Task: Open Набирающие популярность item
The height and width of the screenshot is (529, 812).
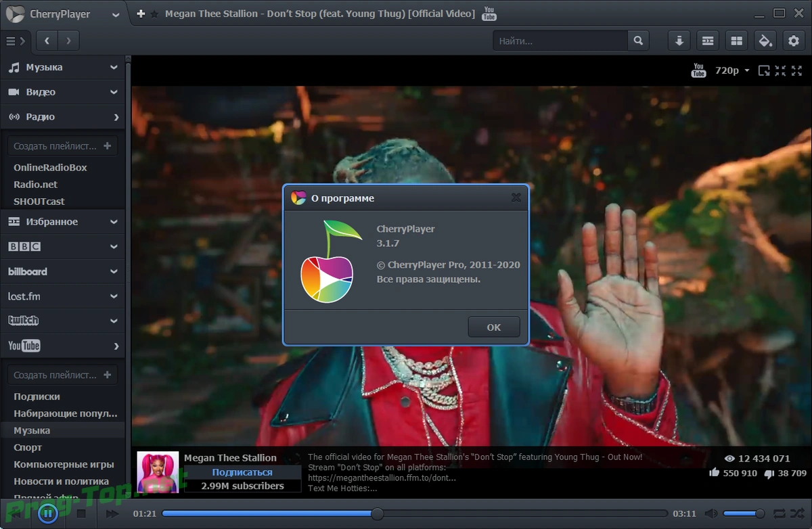Action: pyautogui.click(x=65, y=413)
